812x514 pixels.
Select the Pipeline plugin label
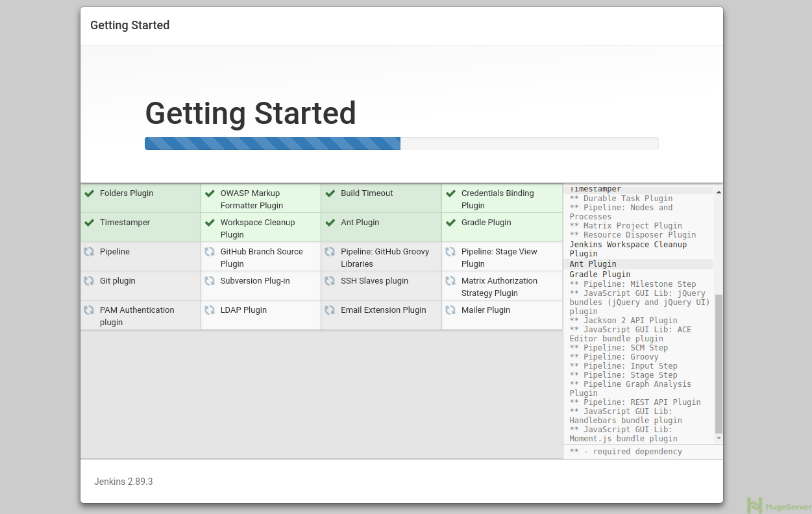click(x=115, y=252)
